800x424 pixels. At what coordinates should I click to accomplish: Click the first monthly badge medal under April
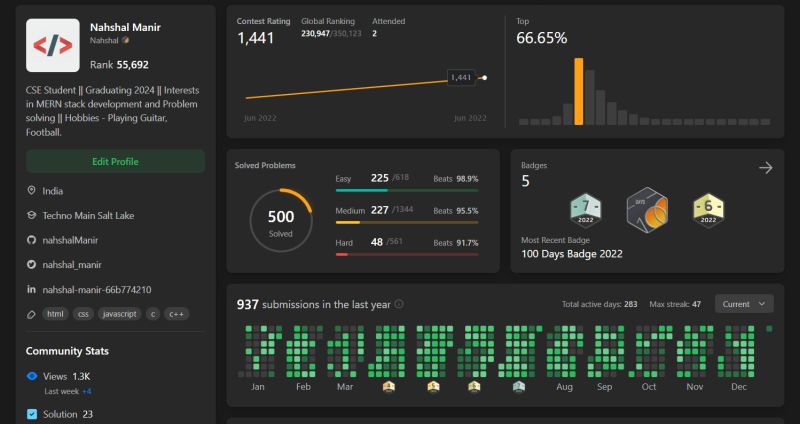point(389,387)
